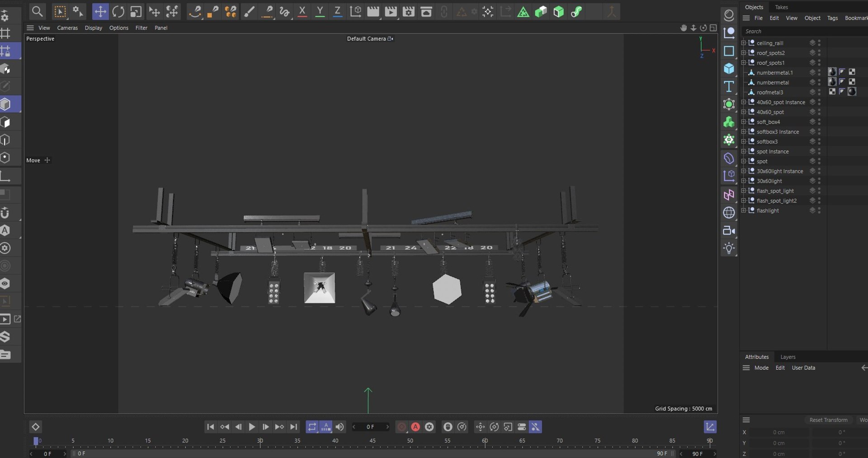This screenshot has height=458, width=868.
Task: Open the Tags menu in Objects
Action: 832,18
